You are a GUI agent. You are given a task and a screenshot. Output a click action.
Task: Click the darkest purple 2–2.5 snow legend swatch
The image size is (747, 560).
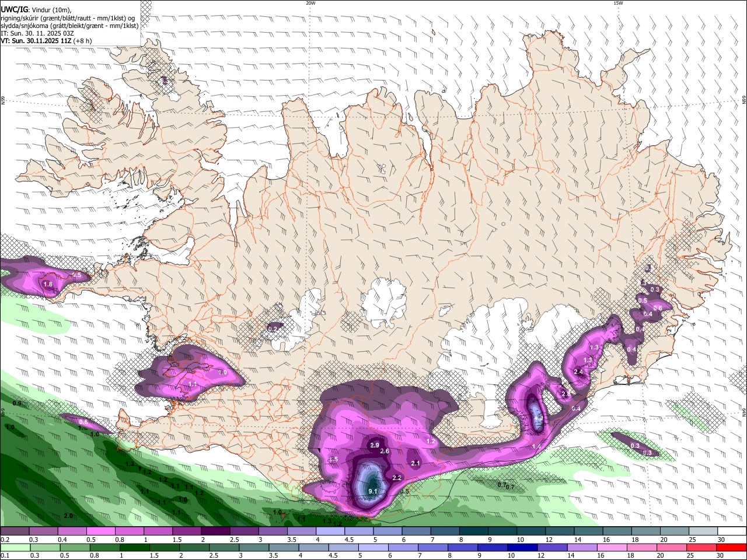point(215,531)
